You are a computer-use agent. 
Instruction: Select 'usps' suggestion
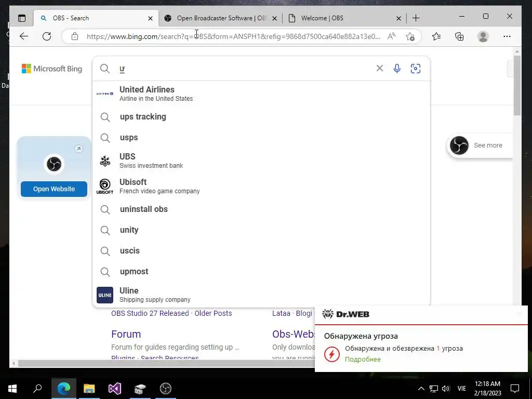(261, 137)
